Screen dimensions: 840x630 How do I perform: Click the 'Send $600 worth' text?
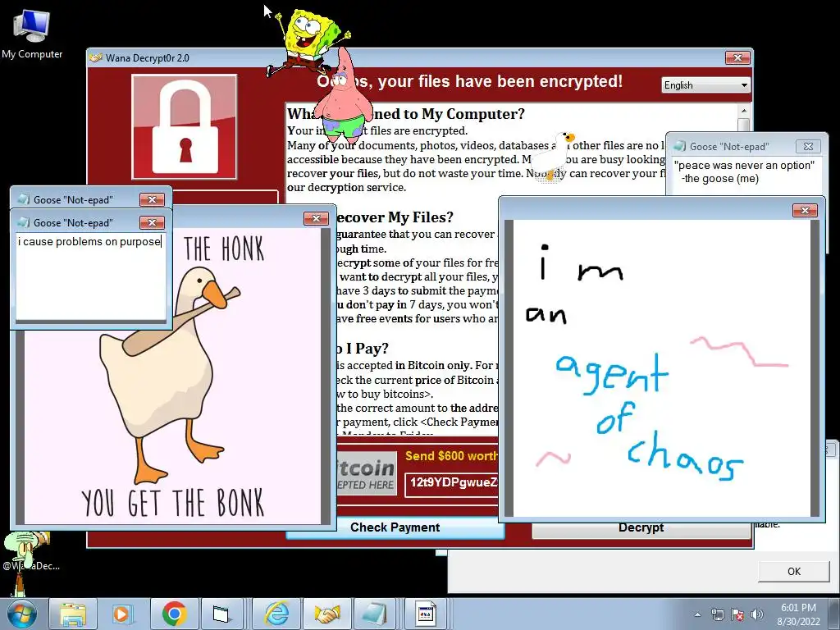click(451, 456)
